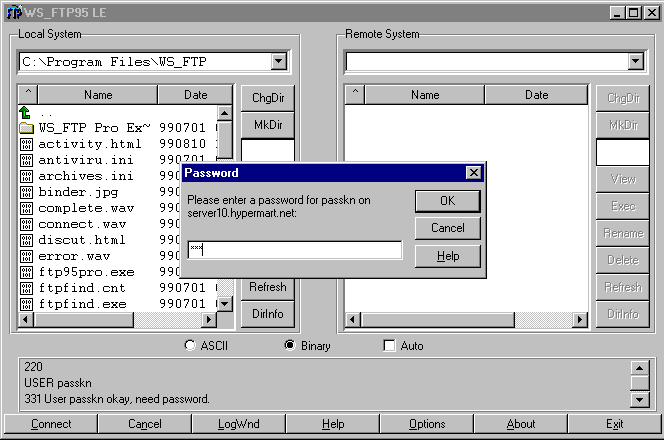The image size is (664, 440).
Task: Click log line 'USER passkn'
Action: 58,383
